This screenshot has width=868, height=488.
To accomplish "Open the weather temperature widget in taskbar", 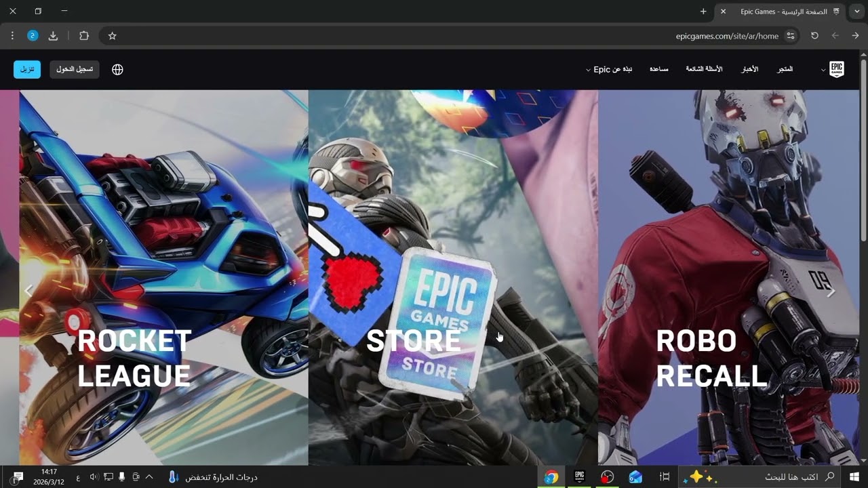I will click(212, 477).
